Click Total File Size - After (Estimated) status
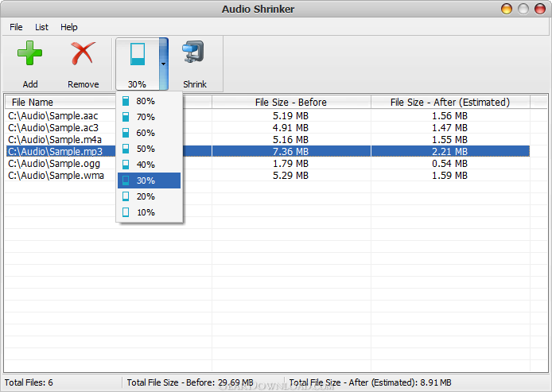Viewport: 552px width, 392px height. coord(371,382)
